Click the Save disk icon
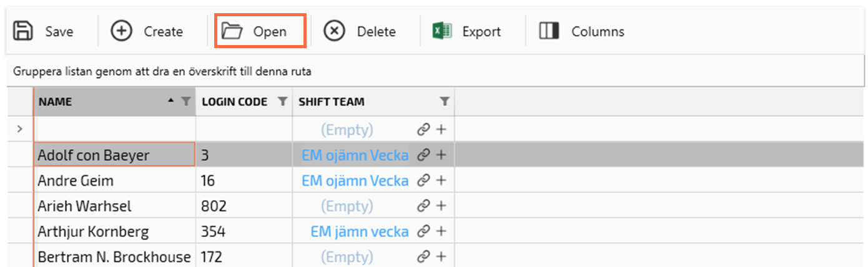 (23, 31)
